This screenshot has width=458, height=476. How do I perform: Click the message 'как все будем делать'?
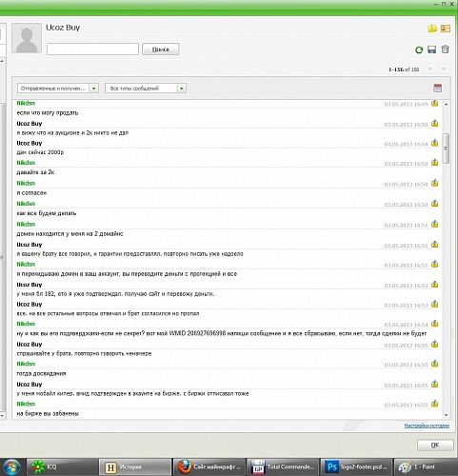pos(47,213)
